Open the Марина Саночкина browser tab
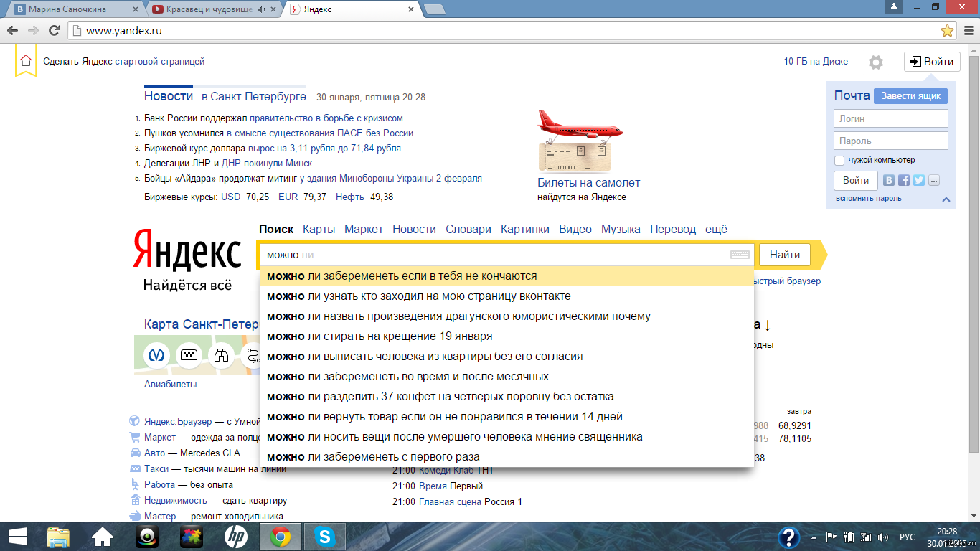 pos(72,9)
